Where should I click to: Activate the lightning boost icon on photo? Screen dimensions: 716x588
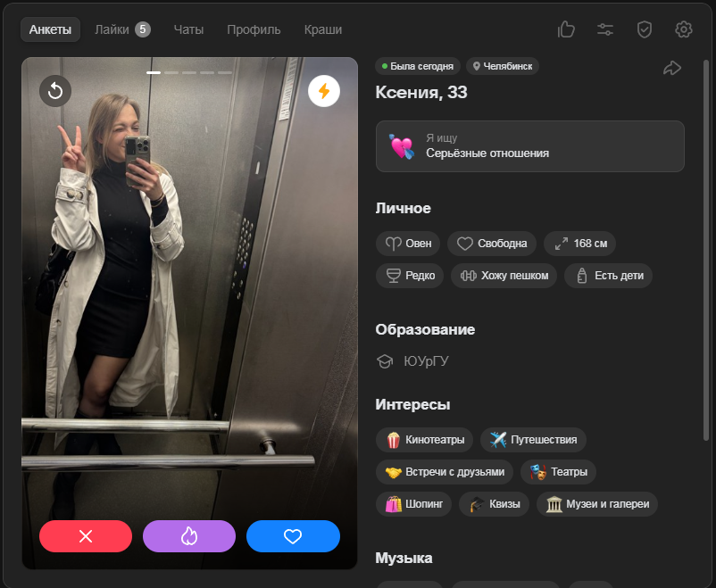pos(324,91)
